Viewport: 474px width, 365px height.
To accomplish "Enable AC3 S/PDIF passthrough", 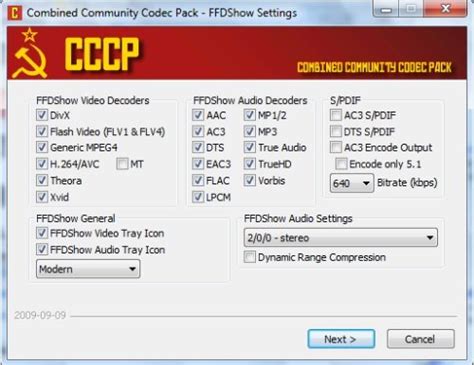I will pyautogui.click(x=336, y=115).
